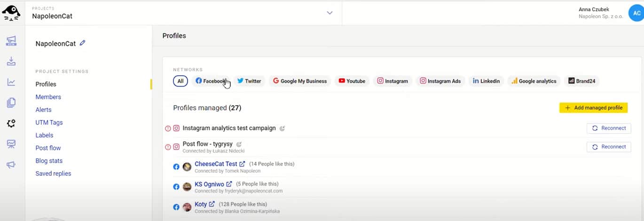Open the inbox download sidebar icon

point(11,62)
